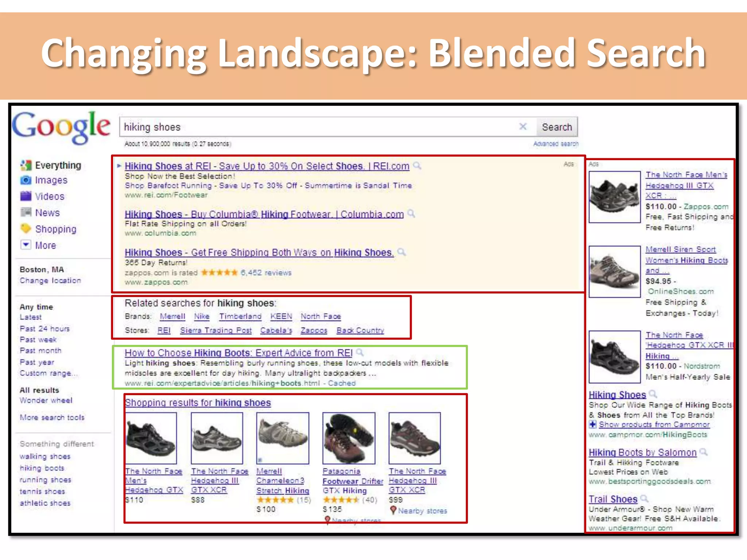Click magnifier preview next to Columbia.com ad
747x560 pixels.
(411, 214)
